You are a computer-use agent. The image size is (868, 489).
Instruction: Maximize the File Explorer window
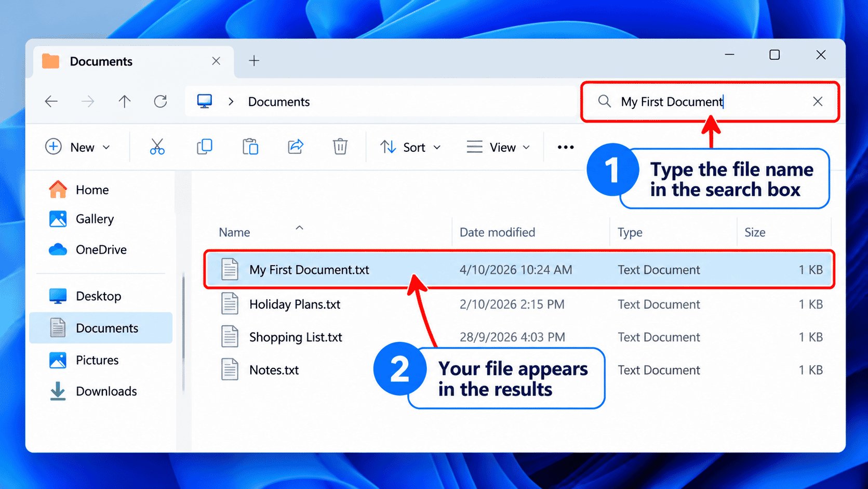[774, 55]
